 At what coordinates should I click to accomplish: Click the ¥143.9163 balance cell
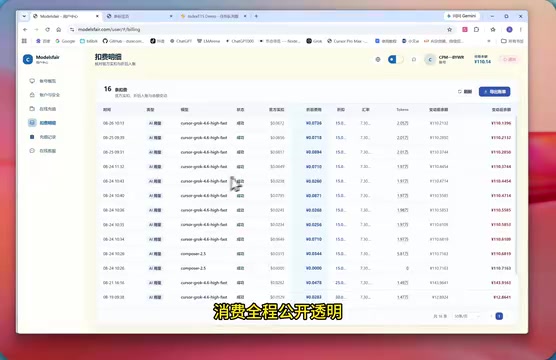click(501, 283)
